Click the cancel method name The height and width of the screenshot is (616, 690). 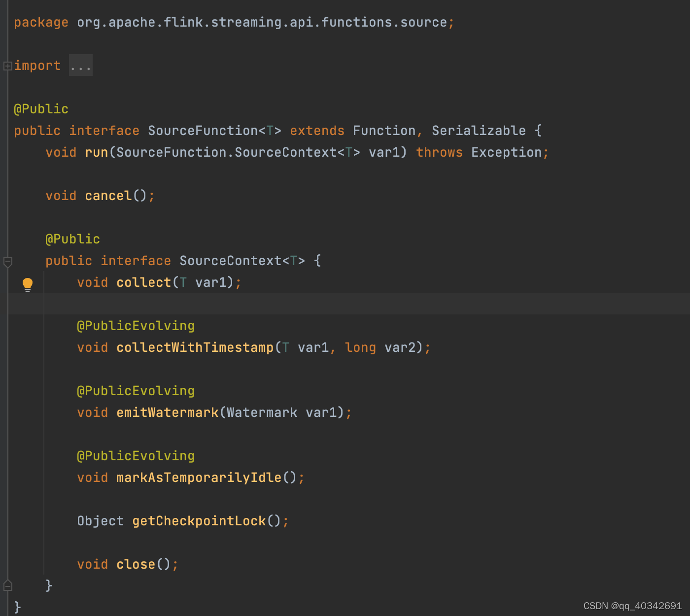(108, 196)
